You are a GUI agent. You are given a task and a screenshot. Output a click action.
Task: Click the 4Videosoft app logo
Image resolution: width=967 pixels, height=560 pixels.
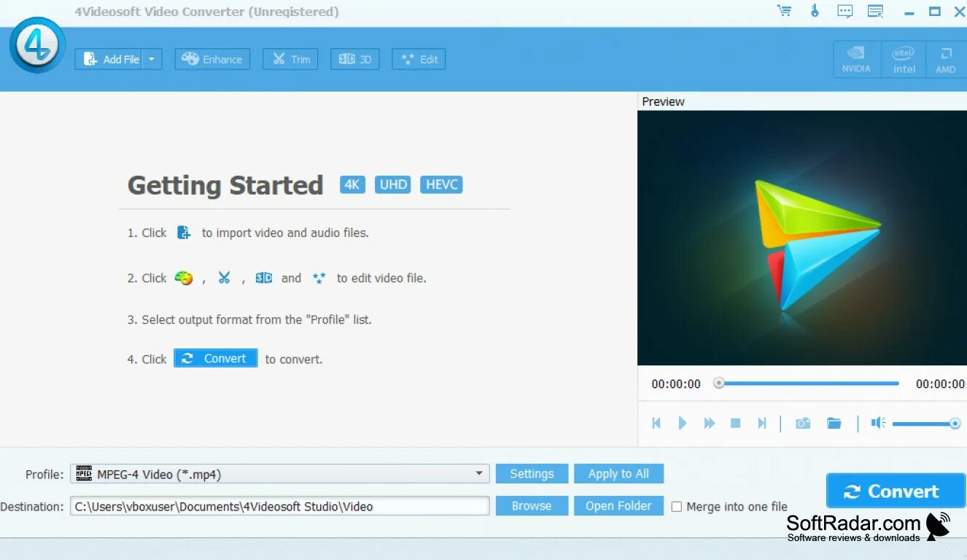click(x=37, y=45)
